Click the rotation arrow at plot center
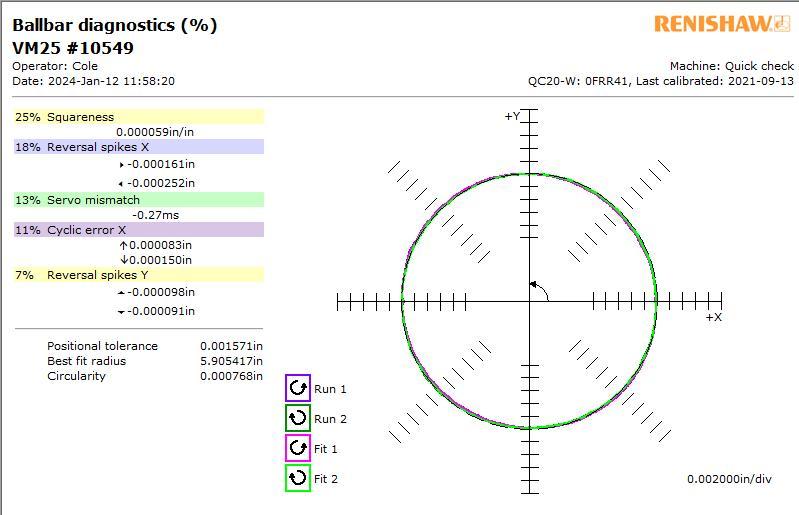 tap(539, 290)
